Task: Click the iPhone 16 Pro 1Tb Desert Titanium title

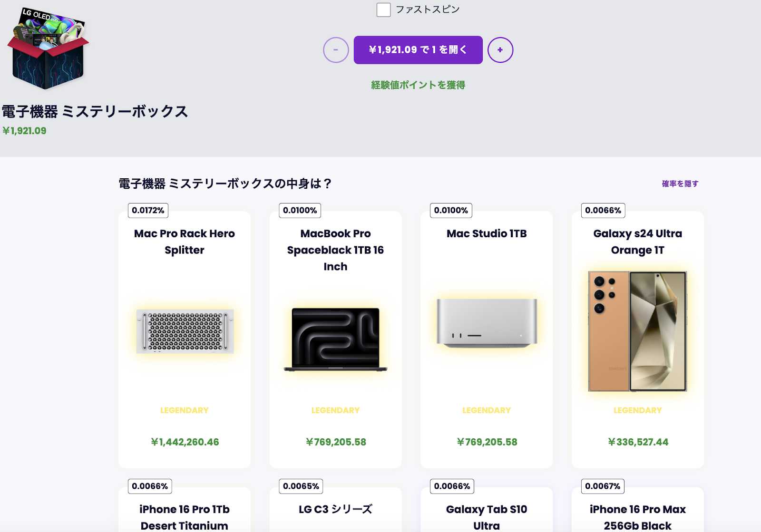Action: pyautogui.click(x=185, y=517)
